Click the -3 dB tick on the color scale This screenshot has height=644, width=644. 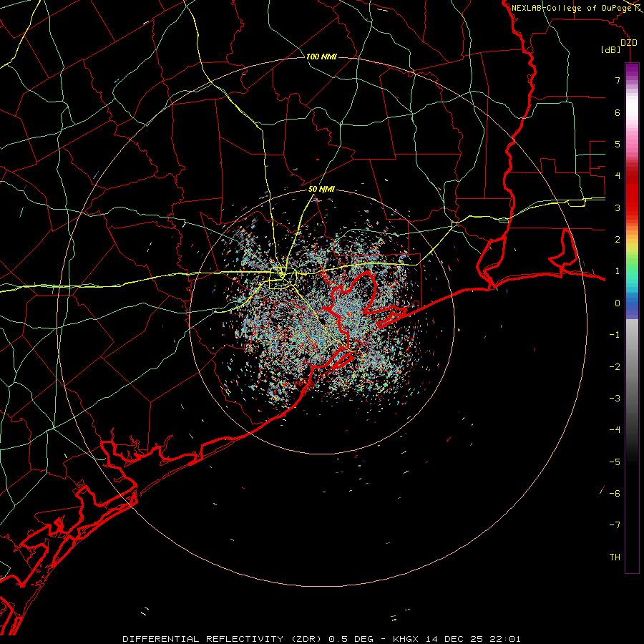(615, 399)
